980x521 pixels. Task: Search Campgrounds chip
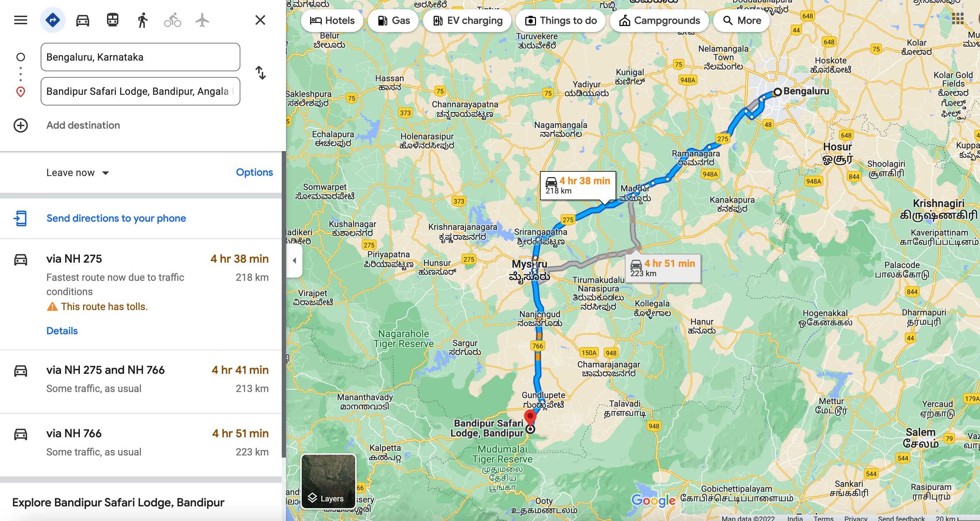tap(659, 21)
